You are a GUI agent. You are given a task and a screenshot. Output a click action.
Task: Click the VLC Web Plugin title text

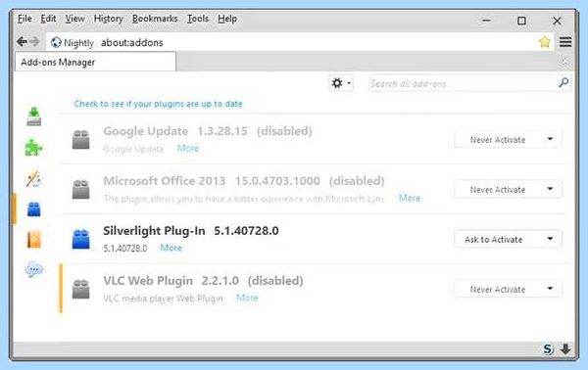coord(148,281)
